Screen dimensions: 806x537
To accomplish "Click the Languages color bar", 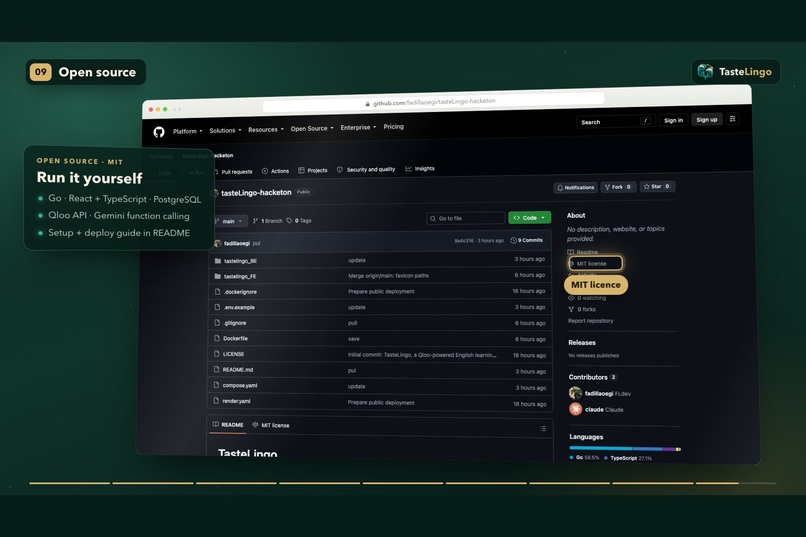I will pos(625,449).
